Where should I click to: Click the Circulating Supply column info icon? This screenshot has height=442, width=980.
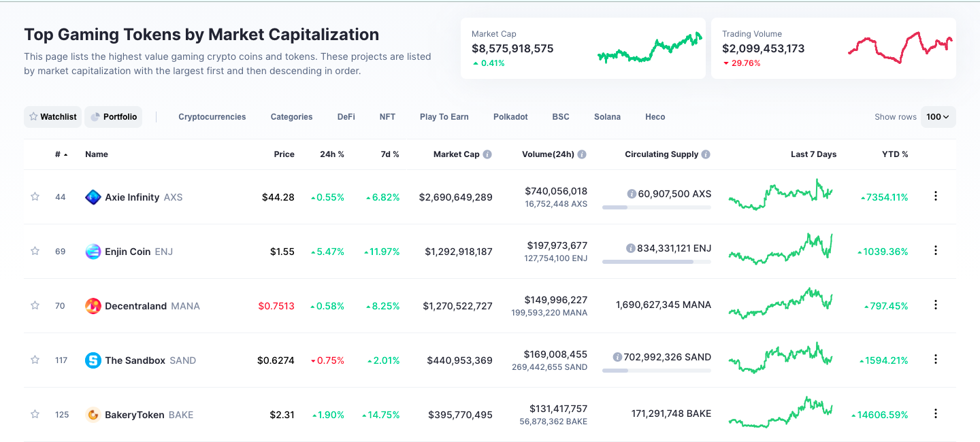click(x=706, y=154)
